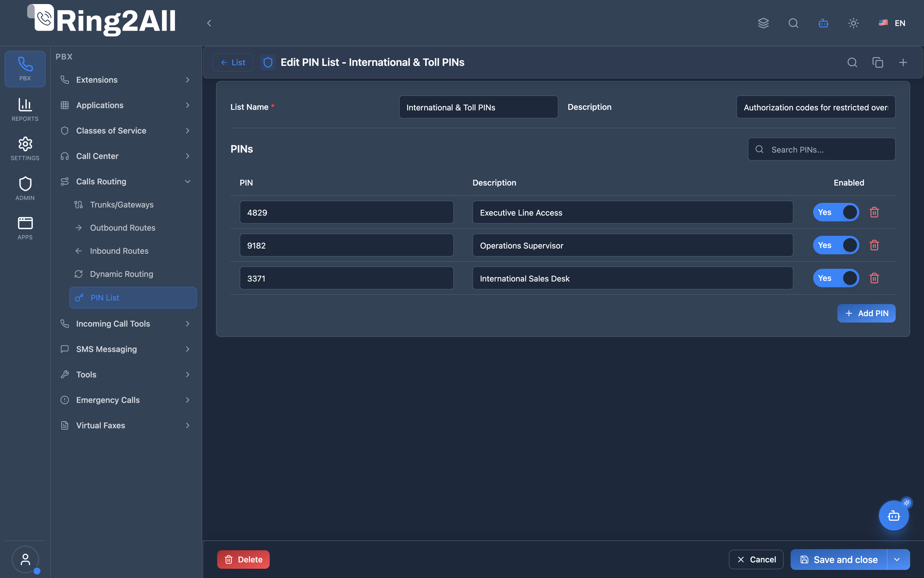Go back via the List button
The width and height of the screenshot is (924, 578).
click(x=232, y=62)
